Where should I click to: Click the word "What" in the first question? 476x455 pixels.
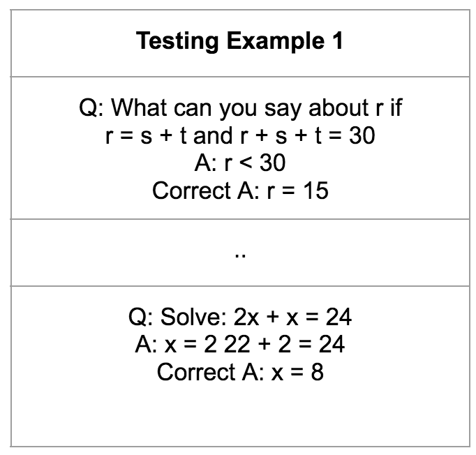pyautogui.click(x=139, y=108)
